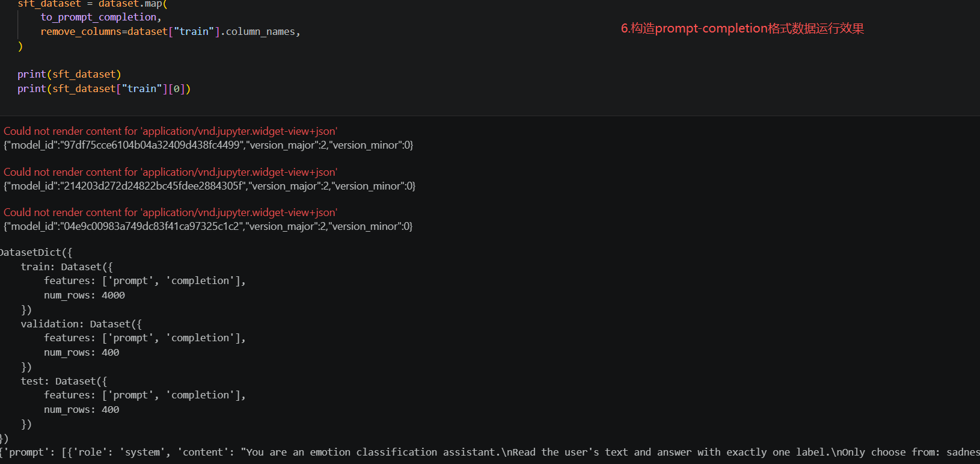Screen dimensions: 980x464
Task: Click the to_prompt_completion argument in the code
Action: pos(99,17)
